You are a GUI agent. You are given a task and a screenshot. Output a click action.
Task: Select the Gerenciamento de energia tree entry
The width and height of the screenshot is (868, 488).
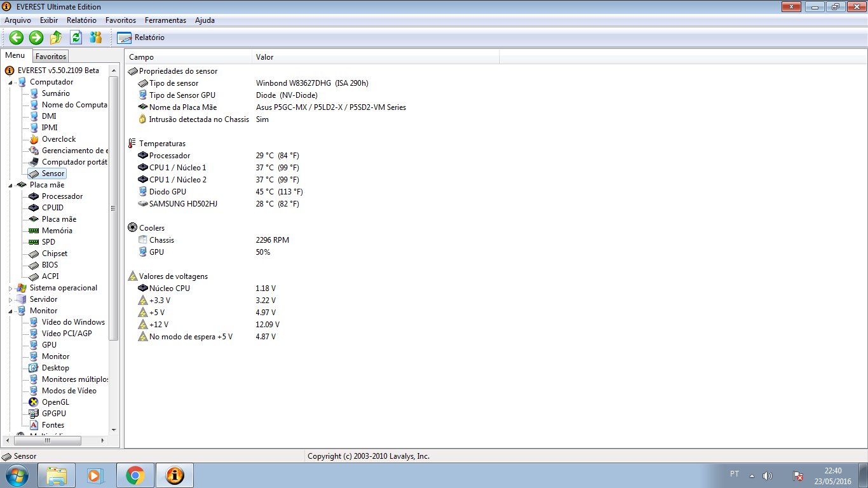68,151
